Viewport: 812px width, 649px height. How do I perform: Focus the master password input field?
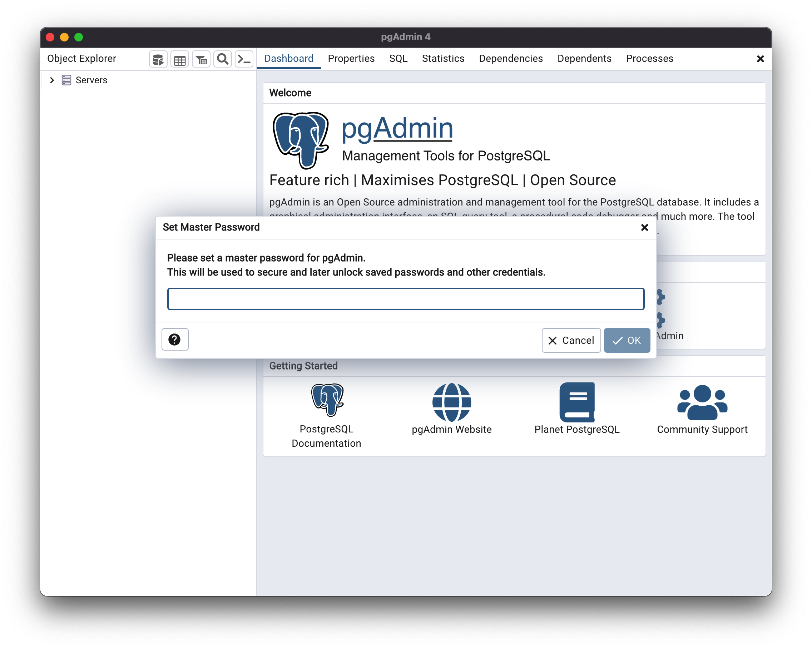click(x=406, y=299)
